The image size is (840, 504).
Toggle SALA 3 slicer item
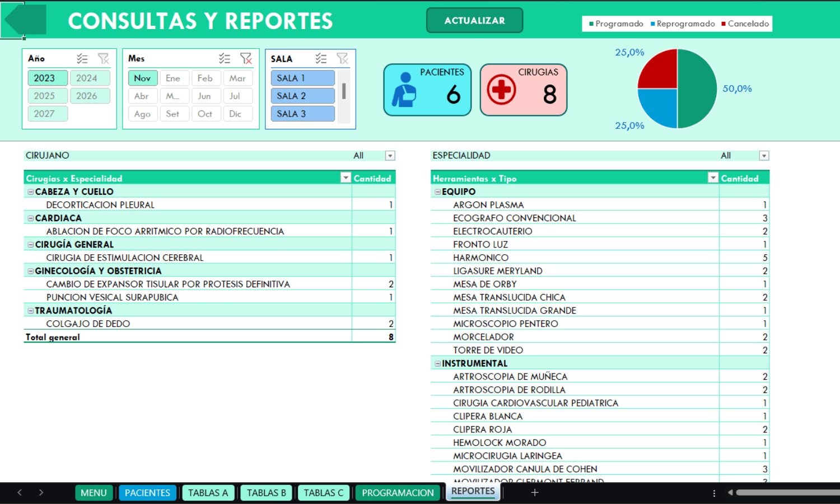pyautogui.click(x=303, y=114)
